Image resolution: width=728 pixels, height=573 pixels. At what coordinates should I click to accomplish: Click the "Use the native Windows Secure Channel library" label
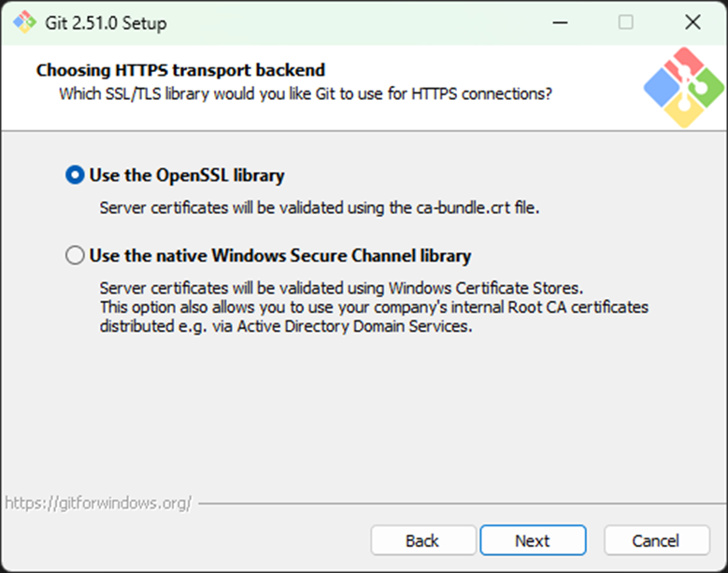(280, 256)
